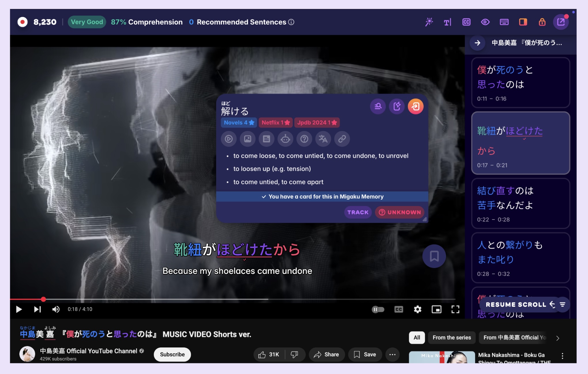Screen dimensions: 588x374
Task: Open the external link icon for 解ける
Action: [342, 139]
